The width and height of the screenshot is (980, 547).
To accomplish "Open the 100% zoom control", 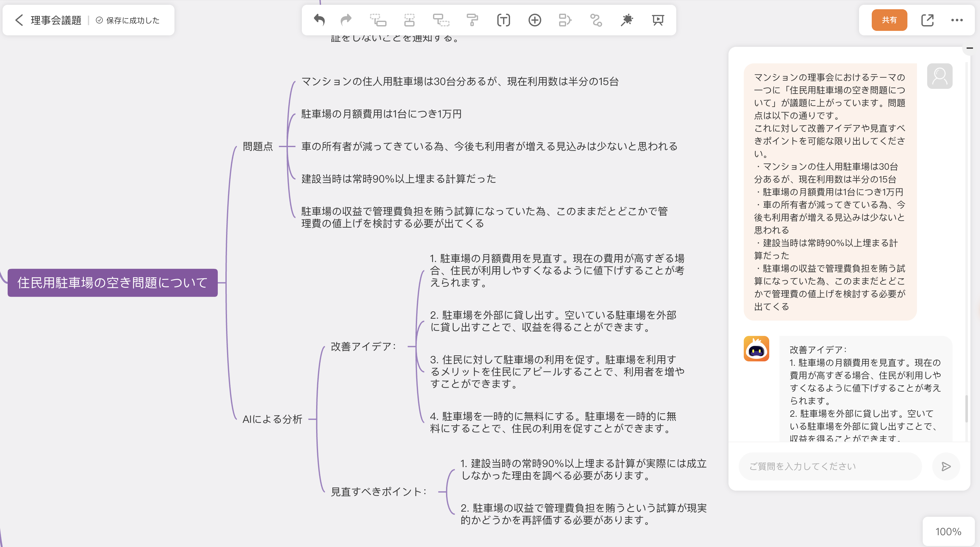I will 949,531.
